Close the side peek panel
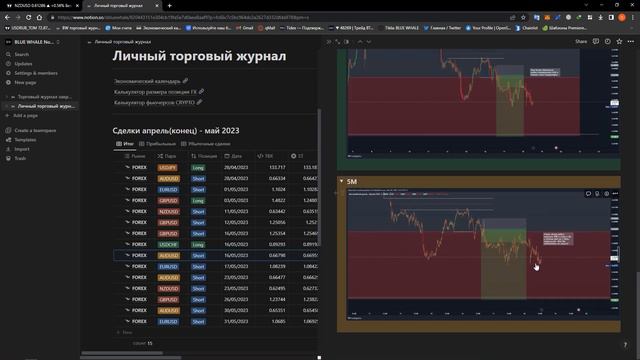 pos(329,42)
